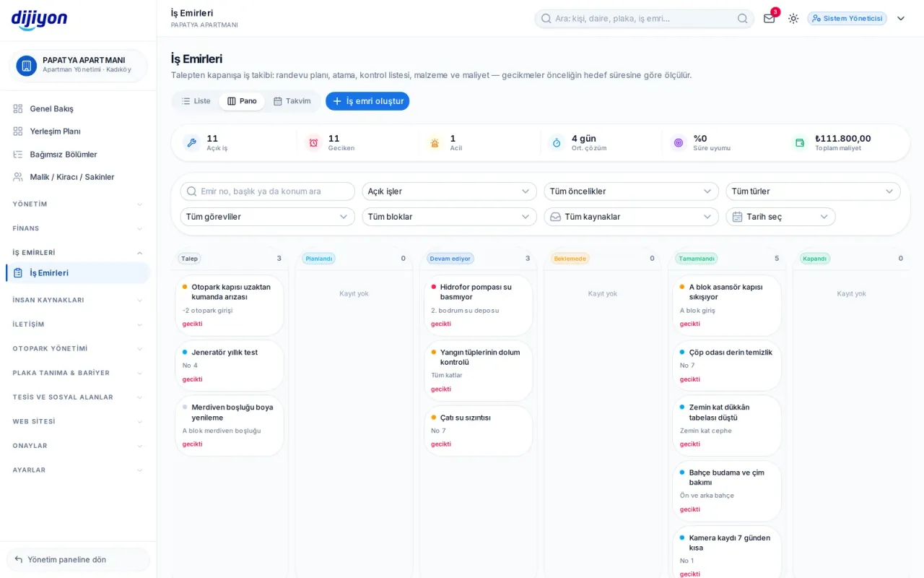This screenshot has height=578, width=924.
Task: Click the Genel Bakış sidebar icon
Action: (18, 108)
